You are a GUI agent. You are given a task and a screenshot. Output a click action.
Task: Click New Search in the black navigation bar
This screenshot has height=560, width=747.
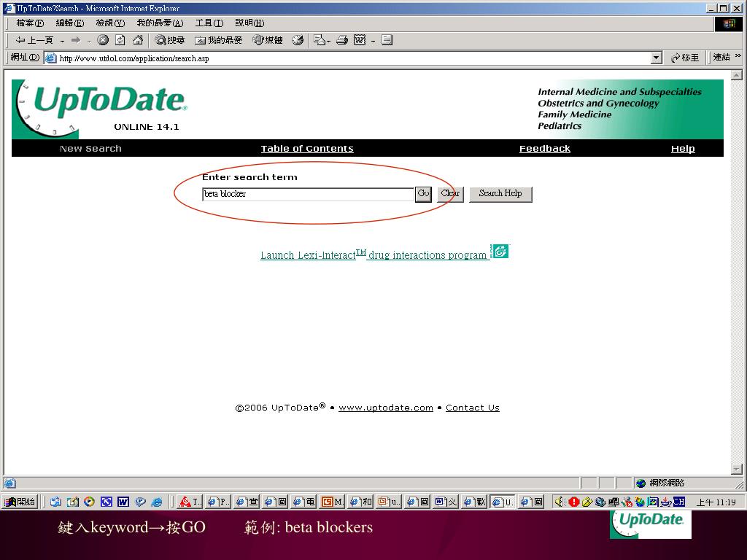(90, 149)
